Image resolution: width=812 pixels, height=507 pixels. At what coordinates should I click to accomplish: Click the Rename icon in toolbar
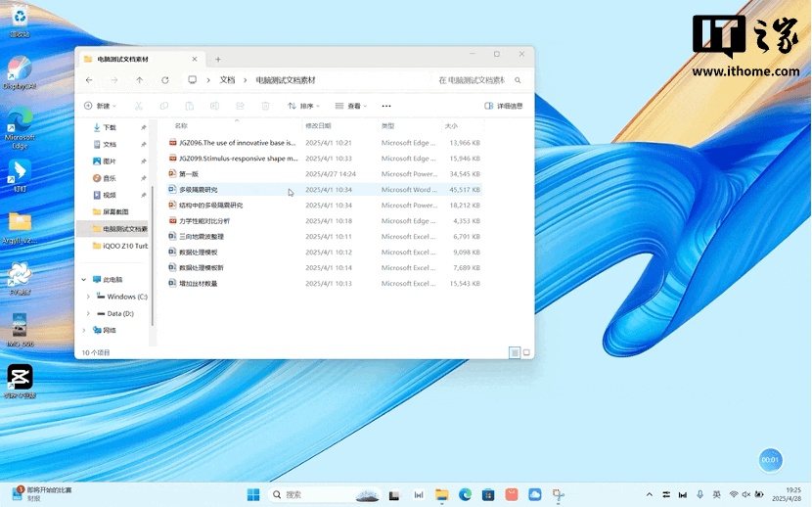point(214,106)
